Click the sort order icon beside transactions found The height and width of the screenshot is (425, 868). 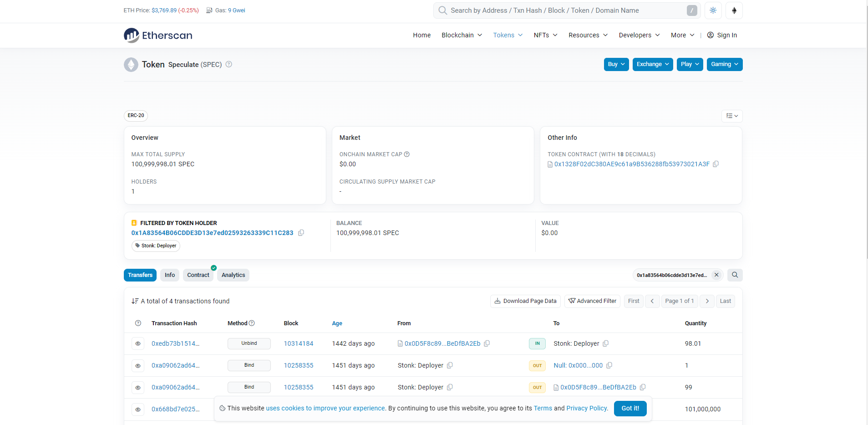tap(135, 301)
